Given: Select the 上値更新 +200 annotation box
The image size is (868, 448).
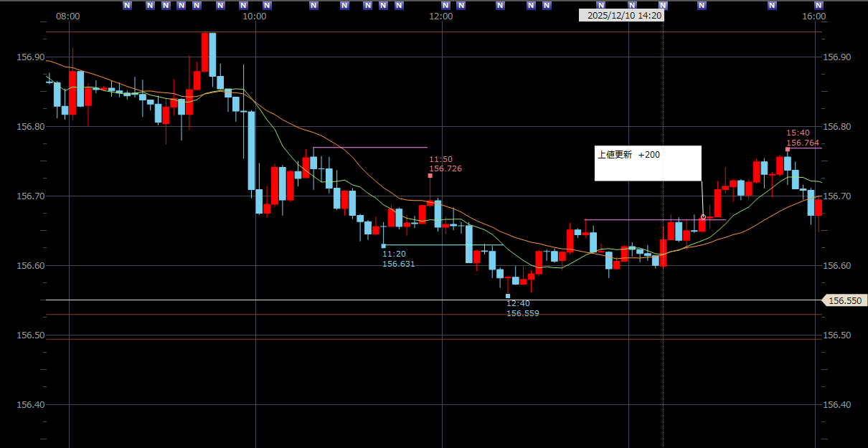Looking at the screenshot, I should tap(647, 163).
